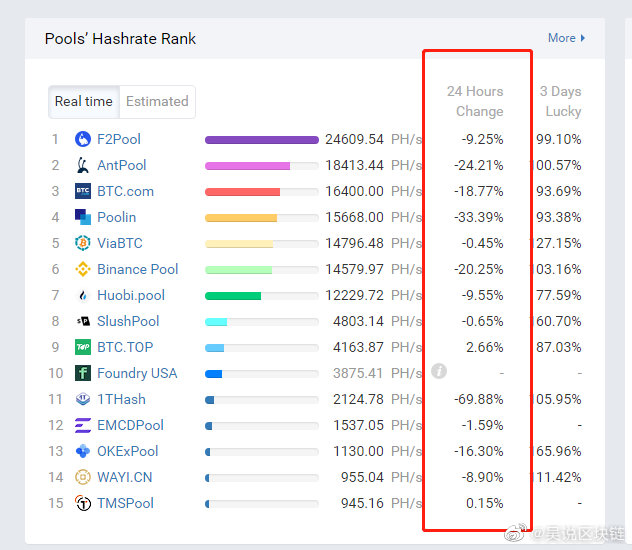The width and height of the screenshot is (632, 550).
Task: Click the Huobi.pool logo icon
Action: click(x=83, y=295)
